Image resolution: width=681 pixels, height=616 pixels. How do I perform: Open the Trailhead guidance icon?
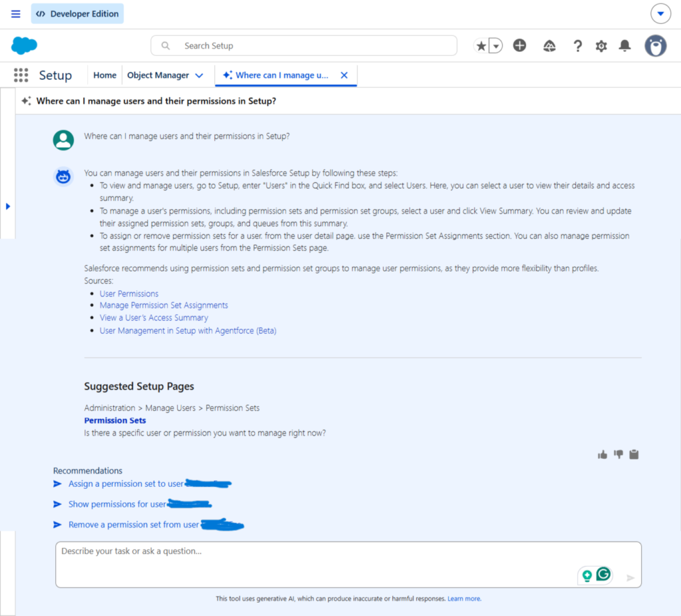coord(549,46)
